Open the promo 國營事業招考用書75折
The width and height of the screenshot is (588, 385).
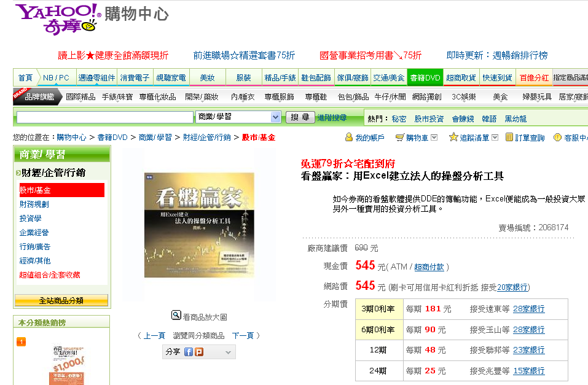pos(370,55)
